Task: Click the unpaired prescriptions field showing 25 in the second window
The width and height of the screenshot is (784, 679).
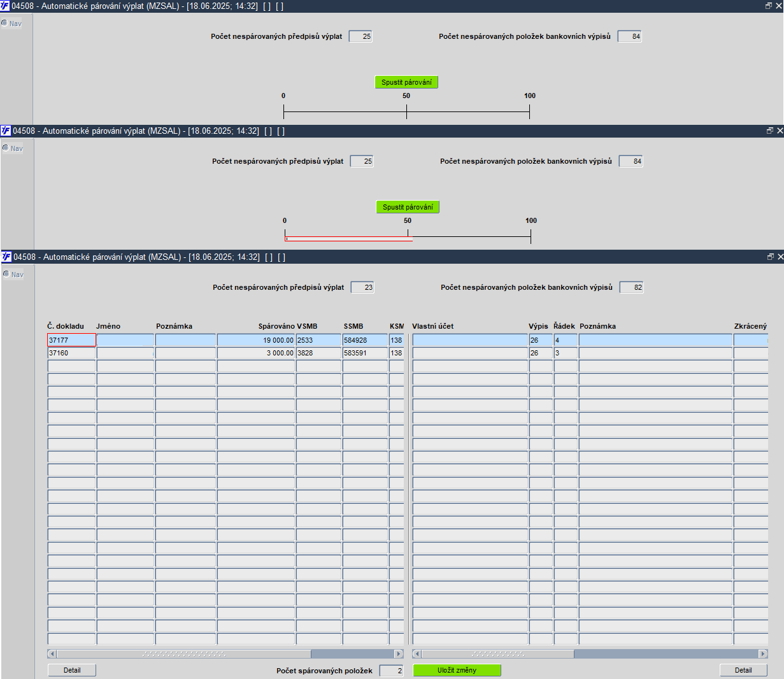Action: tap(362, 161)
